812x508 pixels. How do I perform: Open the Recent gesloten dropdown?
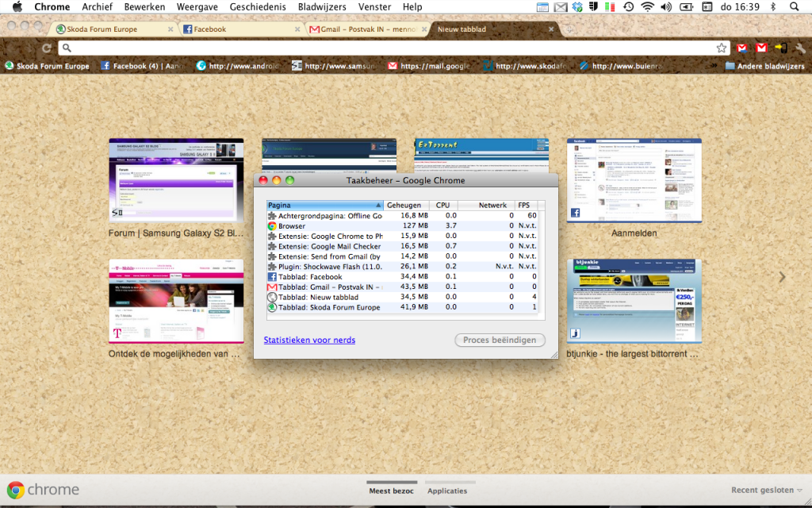(x=767, y=490)
